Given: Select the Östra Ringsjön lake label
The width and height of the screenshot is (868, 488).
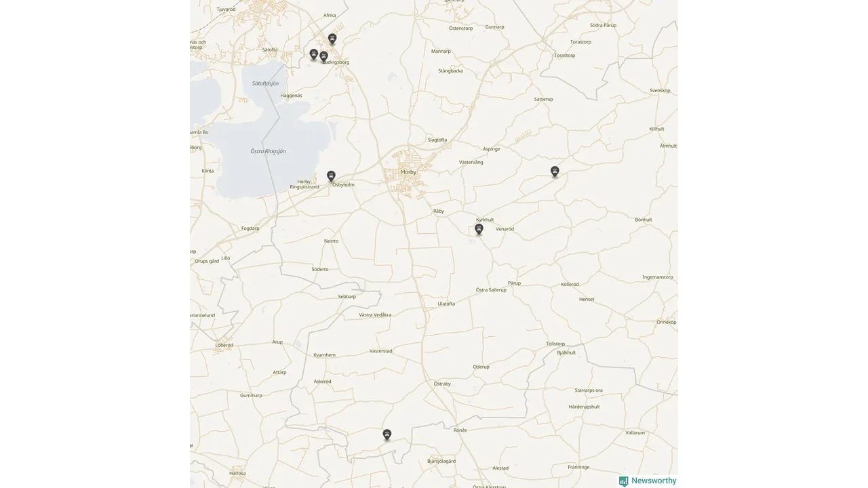Looking at the screenshot, I should pos(268,151).
